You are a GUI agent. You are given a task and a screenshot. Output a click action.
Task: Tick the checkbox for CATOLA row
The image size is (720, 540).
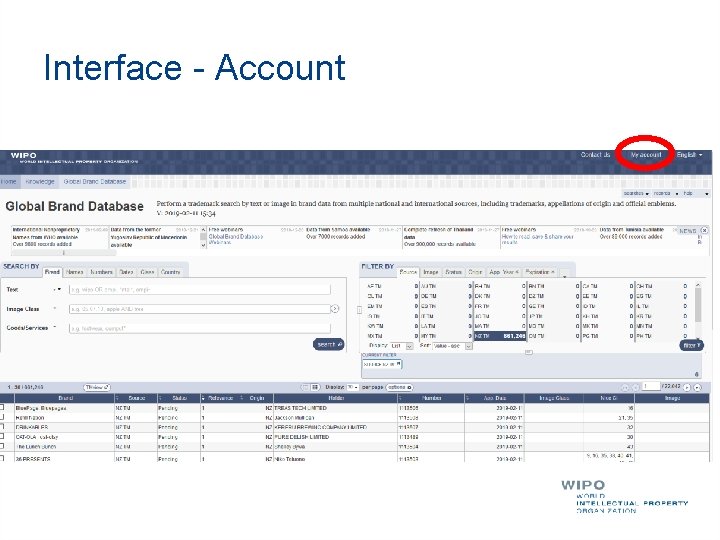[2, 437]
